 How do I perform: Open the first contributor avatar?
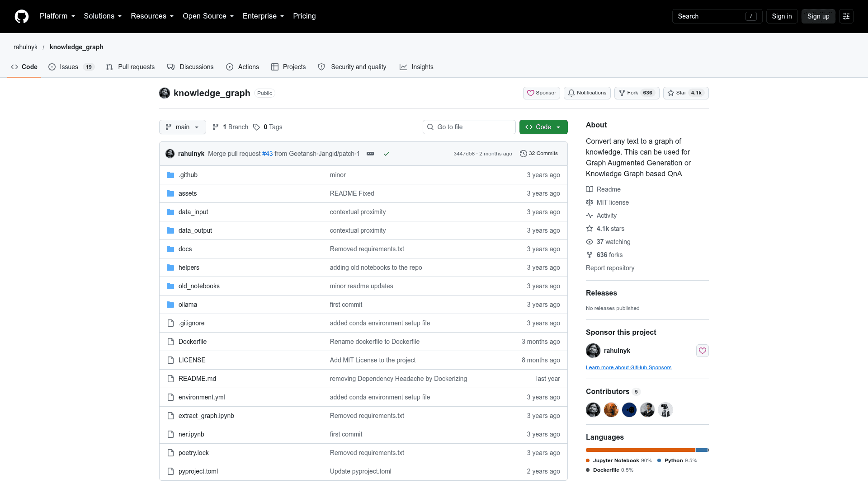(x=593, y=410)
